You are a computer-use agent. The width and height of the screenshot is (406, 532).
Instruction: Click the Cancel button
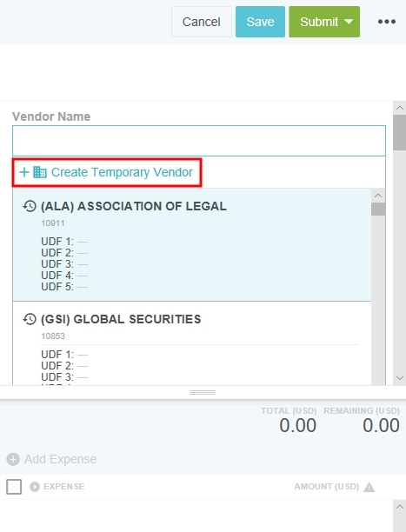pos(202,22)
